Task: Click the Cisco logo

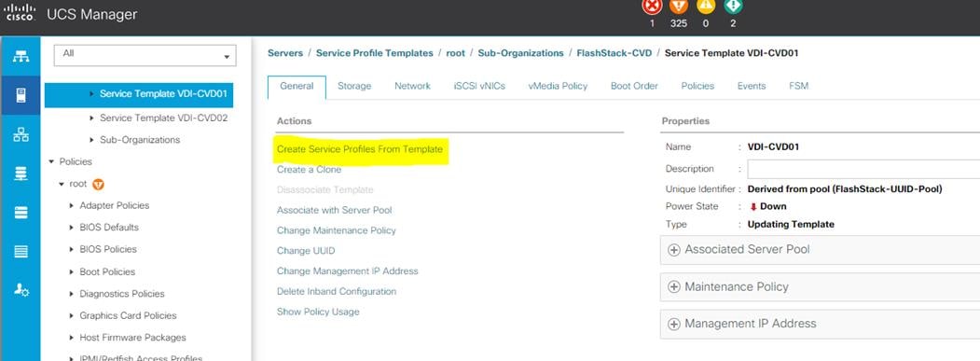Action: [20, 13]
